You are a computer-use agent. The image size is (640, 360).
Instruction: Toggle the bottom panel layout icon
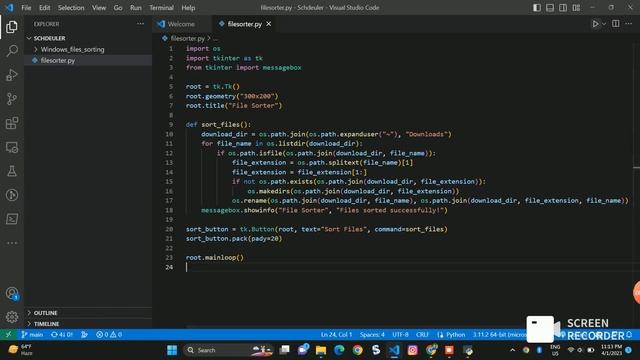point(550,8)
